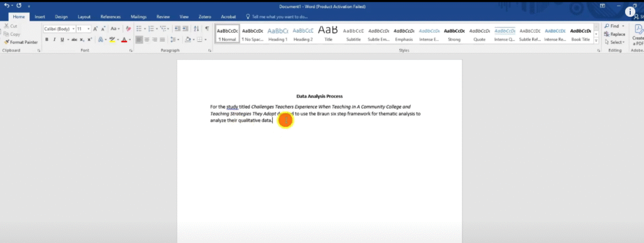Click the Tell me what you want to do box

pyautogui.click(x=277, y=17)
